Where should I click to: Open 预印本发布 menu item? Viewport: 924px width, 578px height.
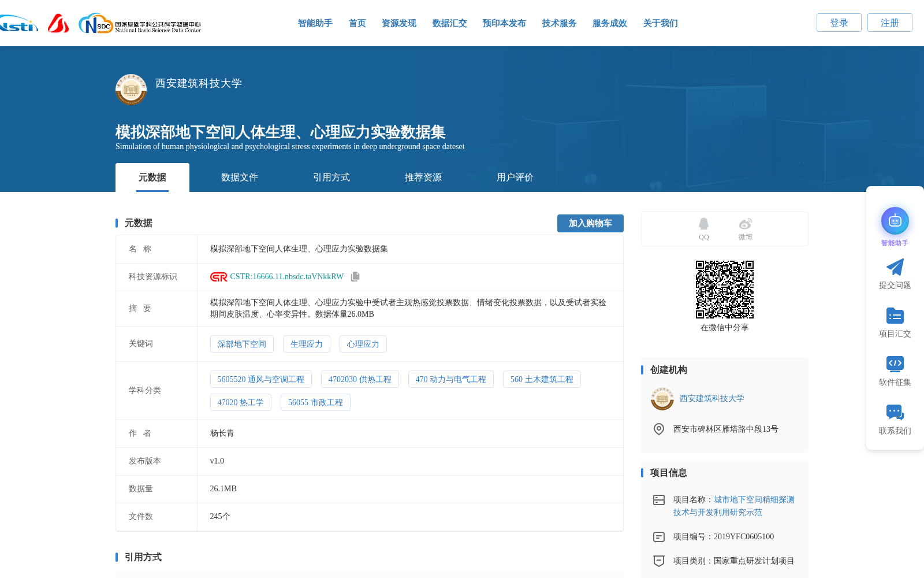pyautogui.click(x=504, y=23)
